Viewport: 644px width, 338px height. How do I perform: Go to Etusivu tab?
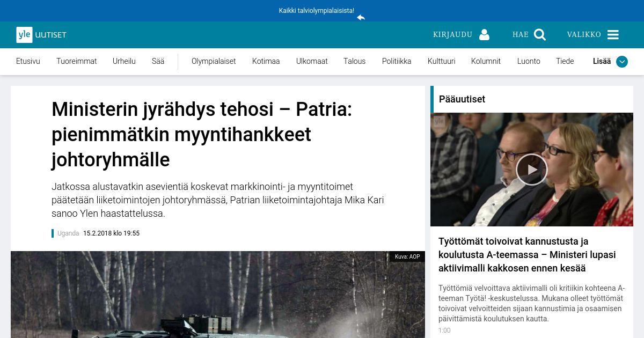pyautogui.click(x=28, y=61)
